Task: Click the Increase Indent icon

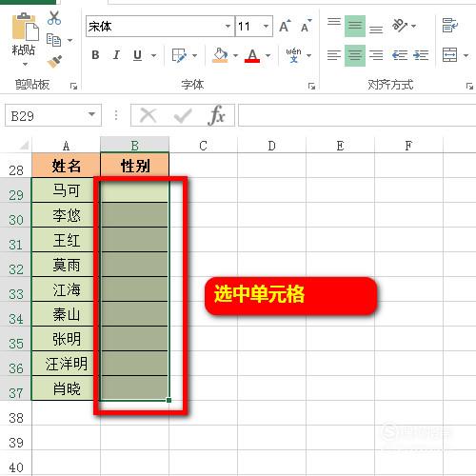Action: point(421,55)
